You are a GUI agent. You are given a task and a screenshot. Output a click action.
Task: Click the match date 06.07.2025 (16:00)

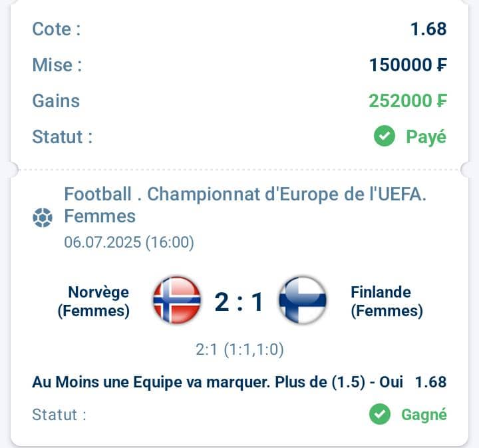(129, 242)
